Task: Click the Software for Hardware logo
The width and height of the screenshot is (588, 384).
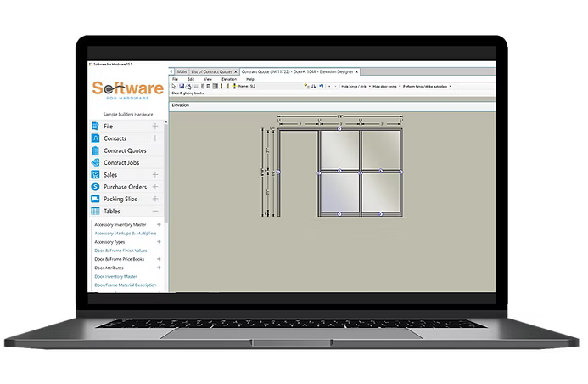Action: tap(128, 90)
